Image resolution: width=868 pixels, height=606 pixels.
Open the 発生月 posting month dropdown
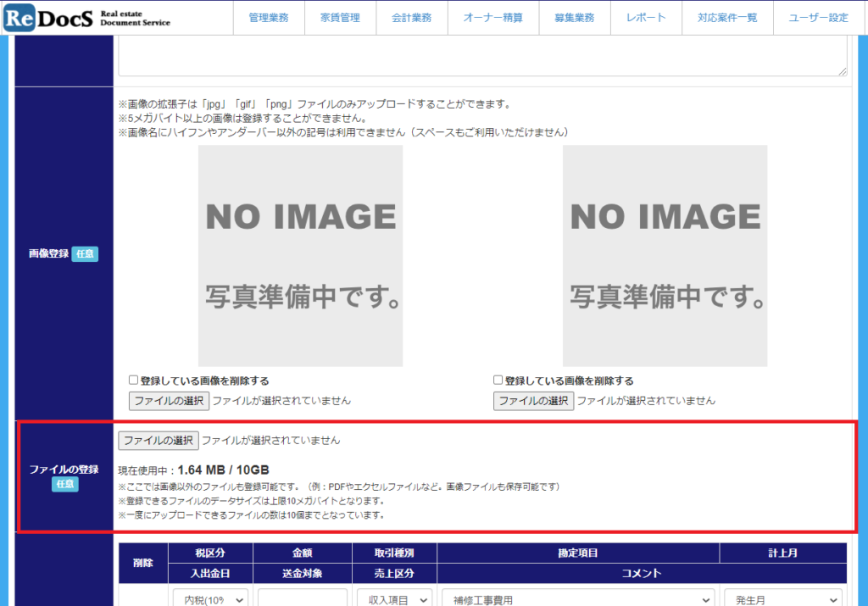(x=782, y=598)
